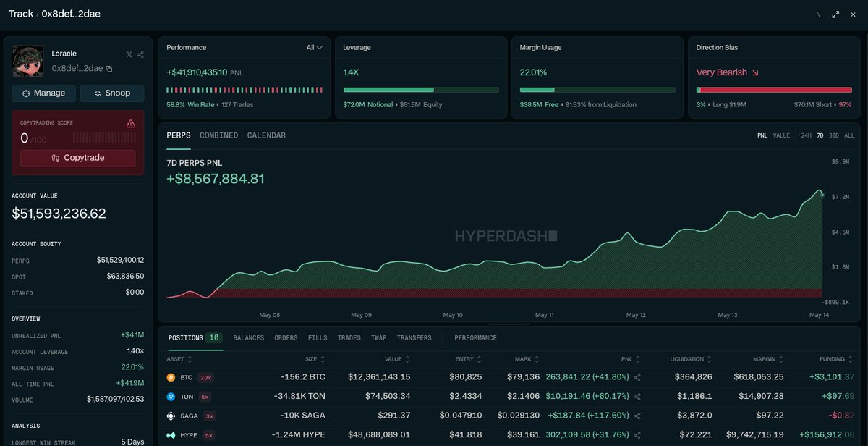This screenshot has width=868, height=446.
Task: Open the FILLS tab
Action: pyautogui.click(x=318, y=338)
